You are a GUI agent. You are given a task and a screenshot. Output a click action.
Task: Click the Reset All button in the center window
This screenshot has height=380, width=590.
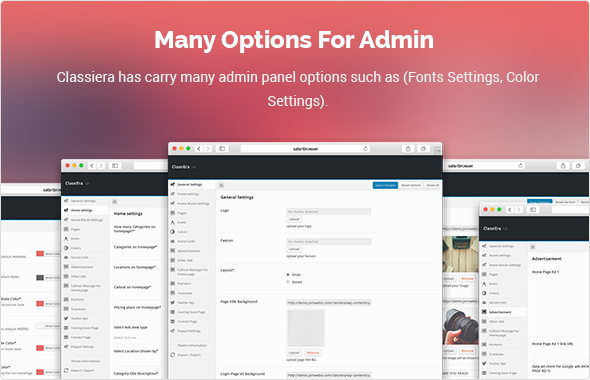pos(432,185)
